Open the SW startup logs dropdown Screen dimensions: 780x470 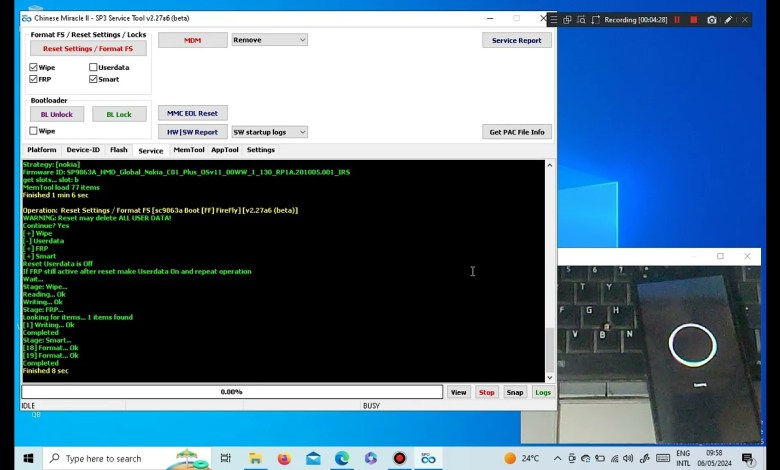[269, 132]
